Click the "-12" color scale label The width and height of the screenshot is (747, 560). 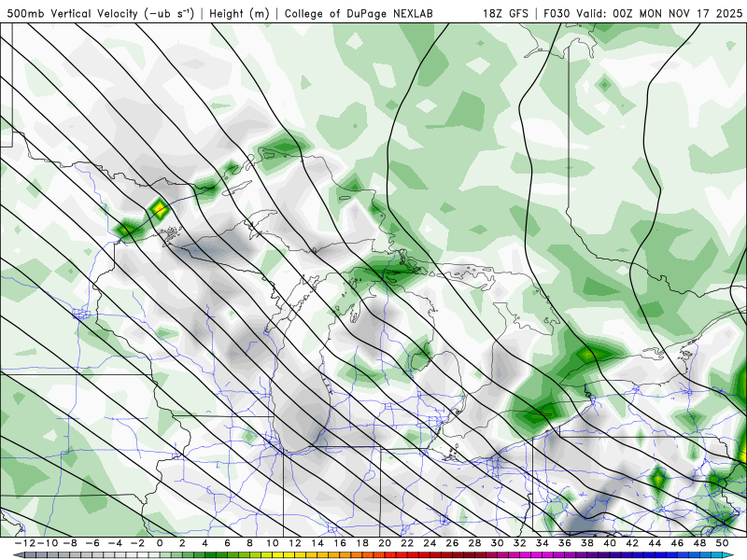click(x=24, y=543)
